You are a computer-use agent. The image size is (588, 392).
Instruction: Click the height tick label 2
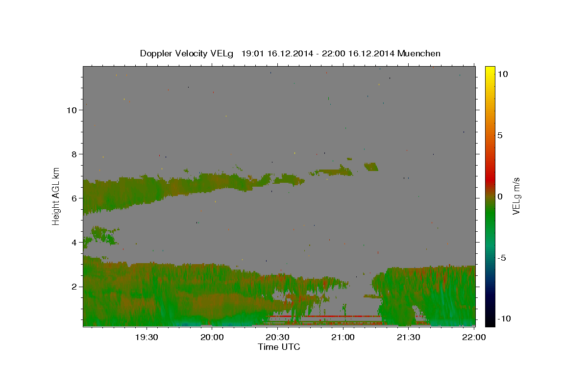pyautogui.click(x=75, y=286)
